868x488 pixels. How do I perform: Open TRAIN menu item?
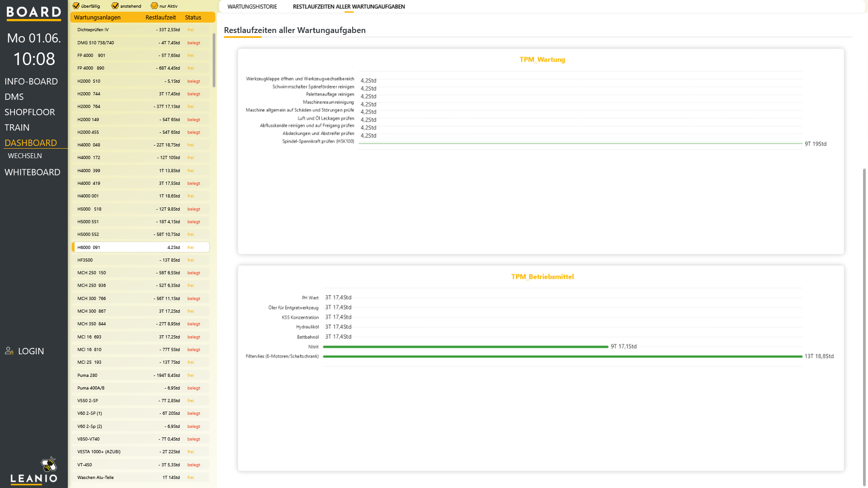point(17,127)
